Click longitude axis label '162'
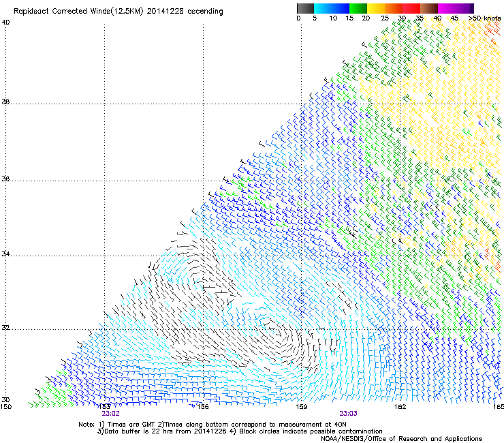This screenshot has height=443, width=504. pos(400,407)
